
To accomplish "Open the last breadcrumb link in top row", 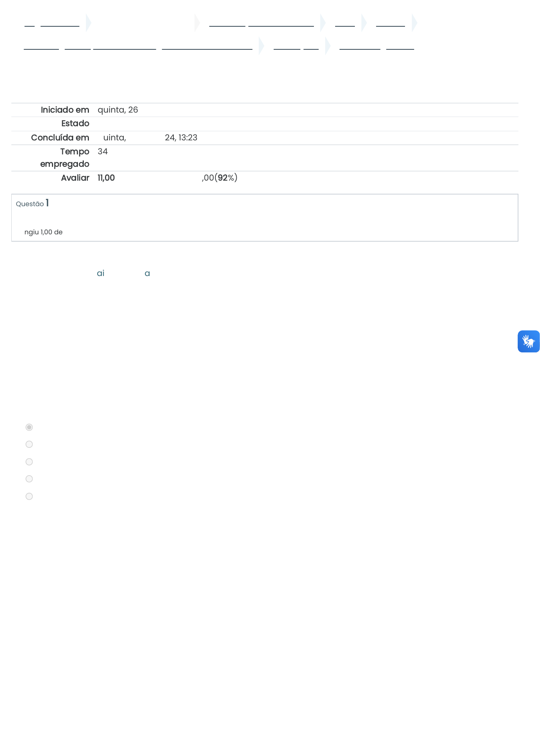I will pyautogui.click(x=390, y=24).
